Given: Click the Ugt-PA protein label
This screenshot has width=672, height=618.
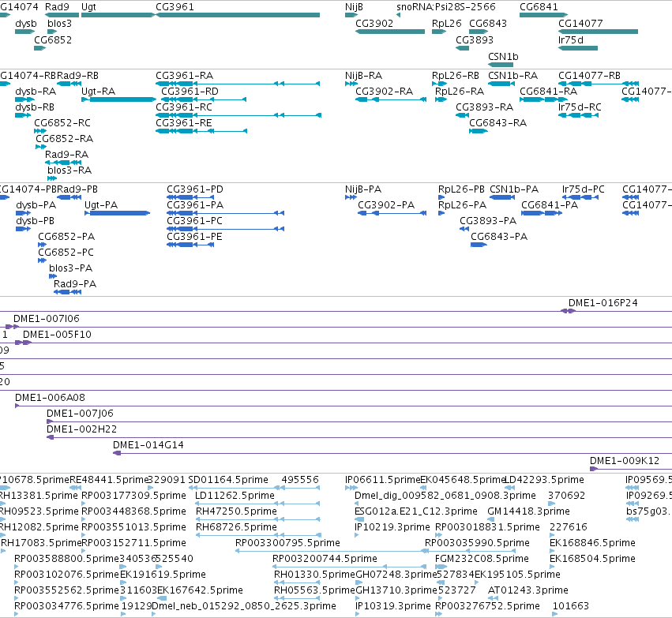Looking at the screenshot, I should tap(101, 205).
